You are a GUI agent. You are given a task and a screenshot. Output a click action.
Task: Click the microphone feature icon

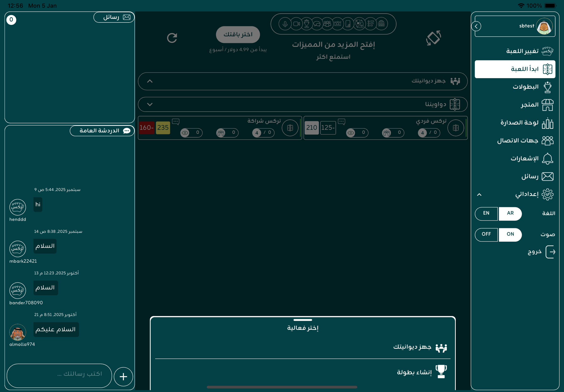click(285, 24)
